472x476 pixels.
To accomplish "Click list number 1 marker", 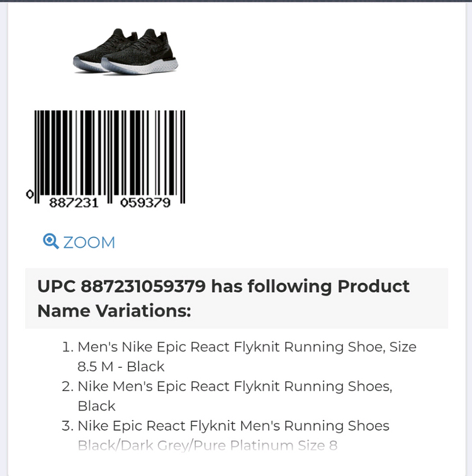I will [67, 347].
